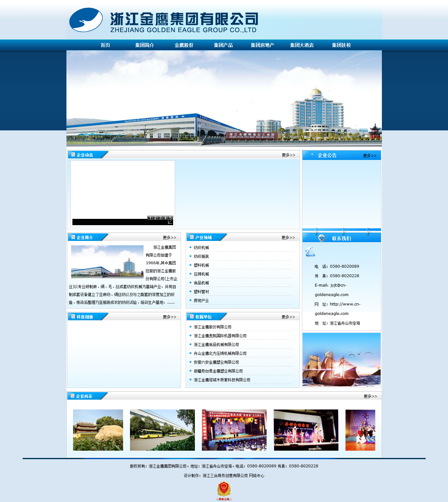Open 更多 link in 企业公告 section
This screenshot has height=502, width=448.
tap(370, 156)
